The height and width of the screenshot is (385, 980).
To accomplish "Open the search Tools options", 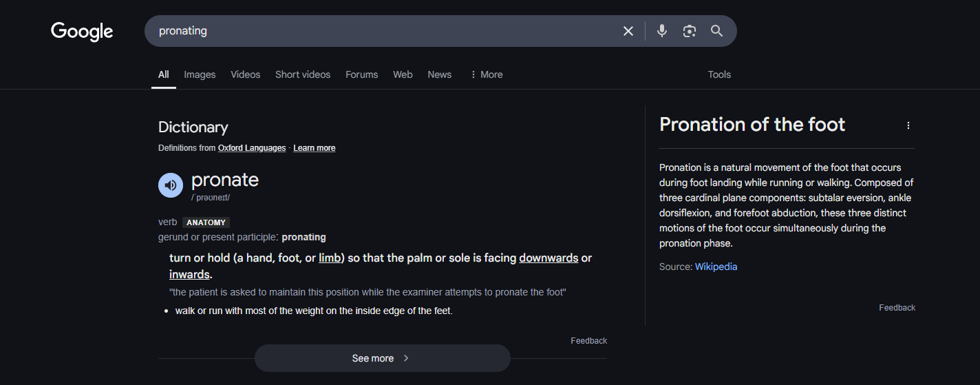I will pyautogui.click(x=719, y=74).
